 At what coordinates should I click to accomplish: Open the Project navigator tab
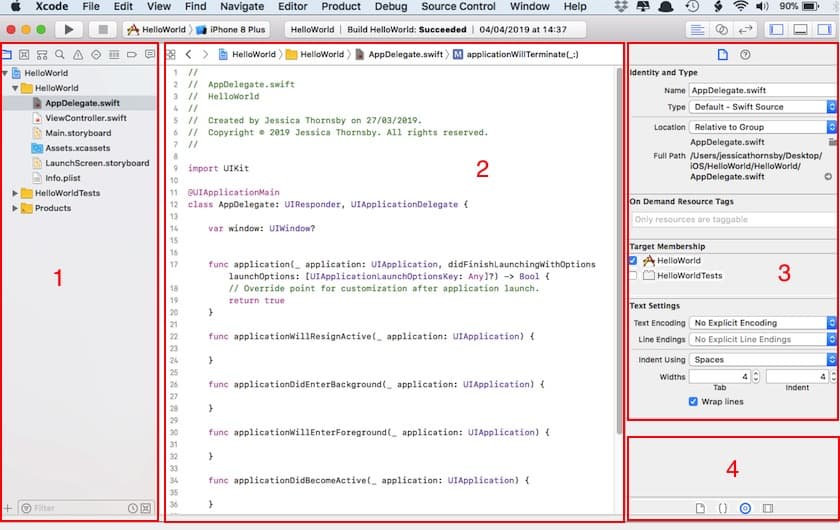[x=7, y=54]
